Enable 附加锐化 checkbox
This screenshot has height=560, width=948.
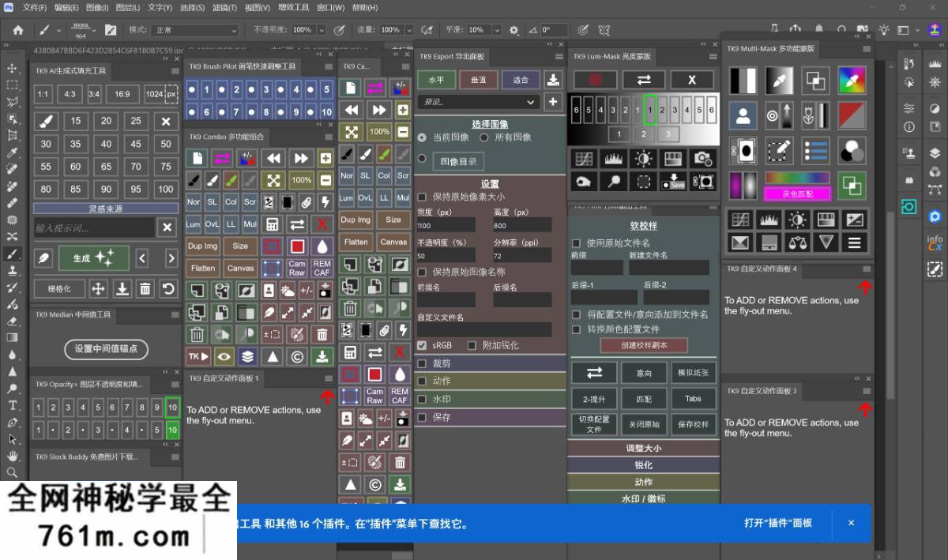[472, 345]
